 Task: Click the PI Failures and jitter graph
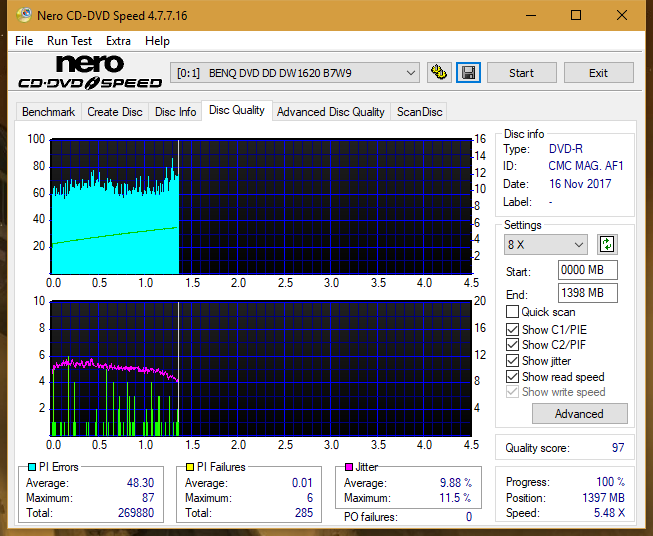(261, 368)
